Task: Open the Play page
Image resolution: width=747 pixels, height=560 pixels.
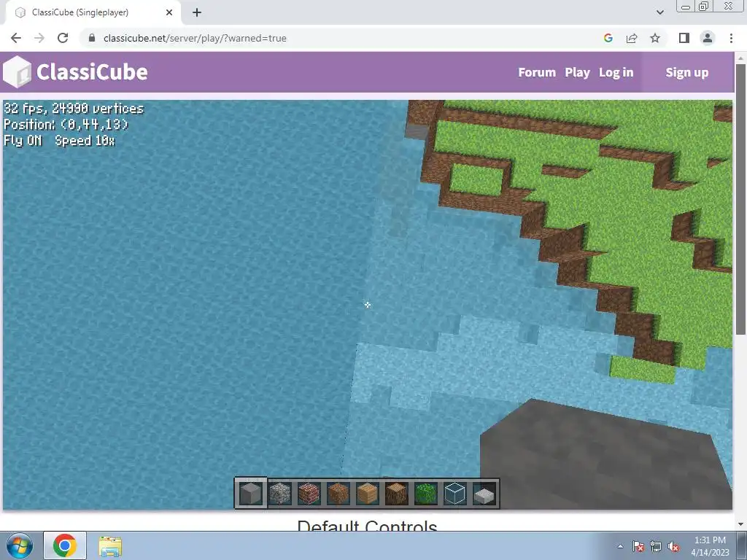Action: (578, 72)
